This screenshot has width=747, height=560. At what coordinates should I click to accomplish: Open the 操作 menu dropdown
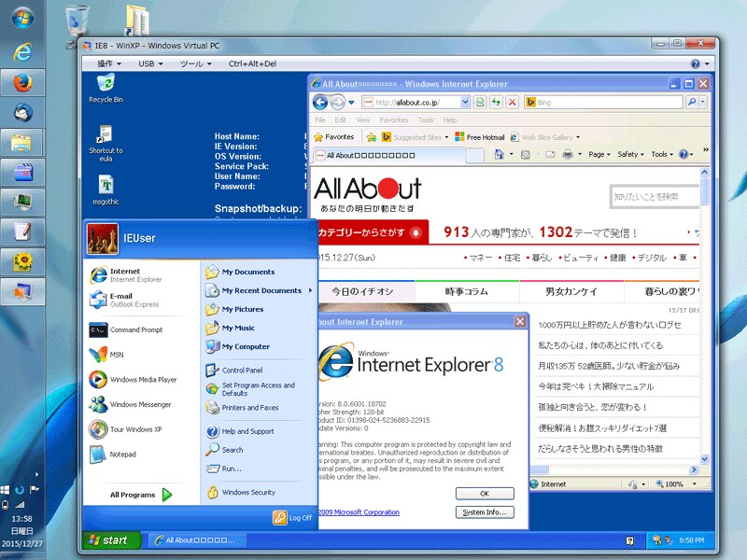[109, 63]
